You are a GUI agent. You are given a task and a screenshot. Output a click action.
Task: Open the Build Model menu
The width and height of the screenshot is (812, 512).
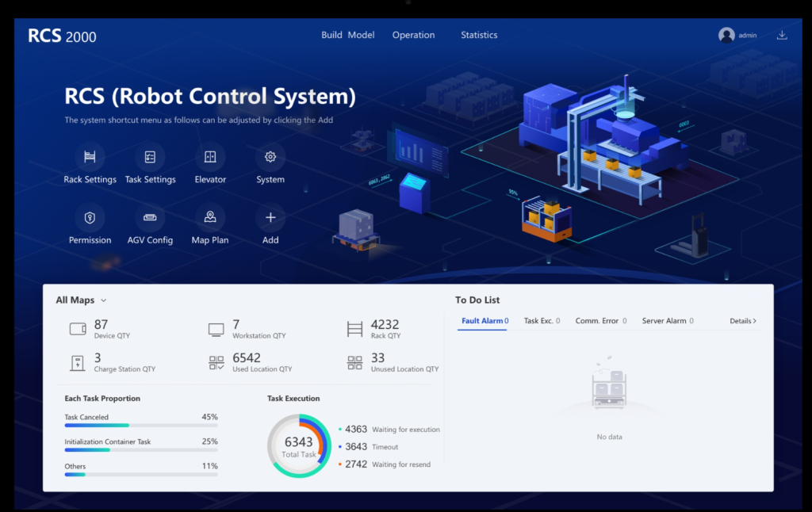347,35
